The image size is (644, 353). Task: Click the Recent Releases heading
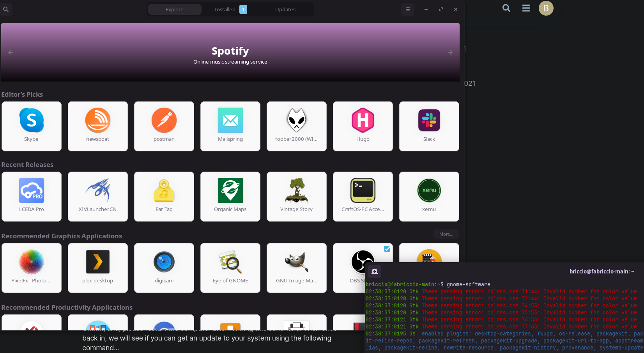pos(27,165)
